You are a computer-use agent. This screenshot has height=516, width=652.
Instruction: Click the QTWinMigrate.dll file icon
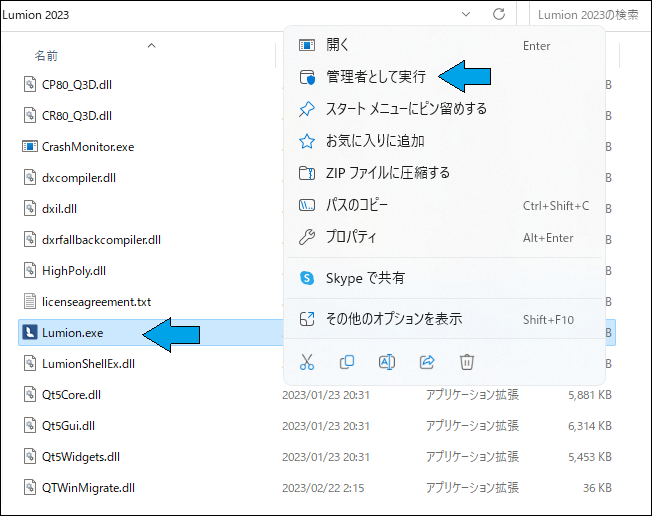[30, 487]
